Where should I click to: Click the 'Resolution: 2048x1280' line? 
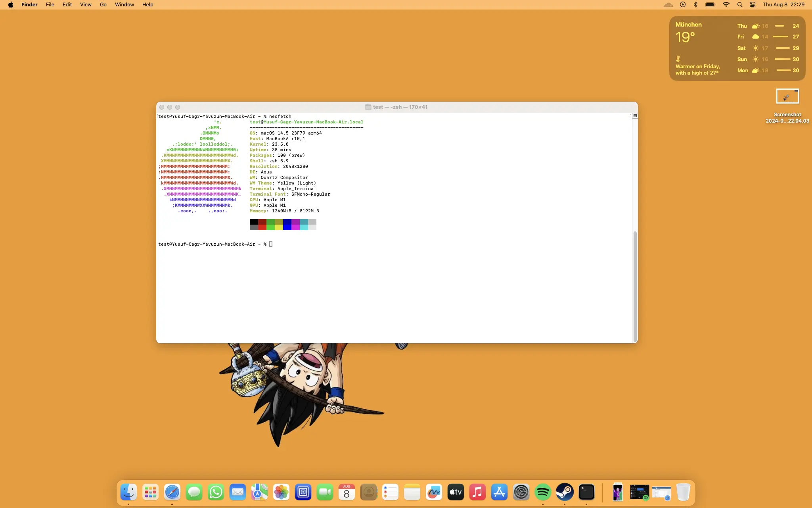tap(278, 166)
